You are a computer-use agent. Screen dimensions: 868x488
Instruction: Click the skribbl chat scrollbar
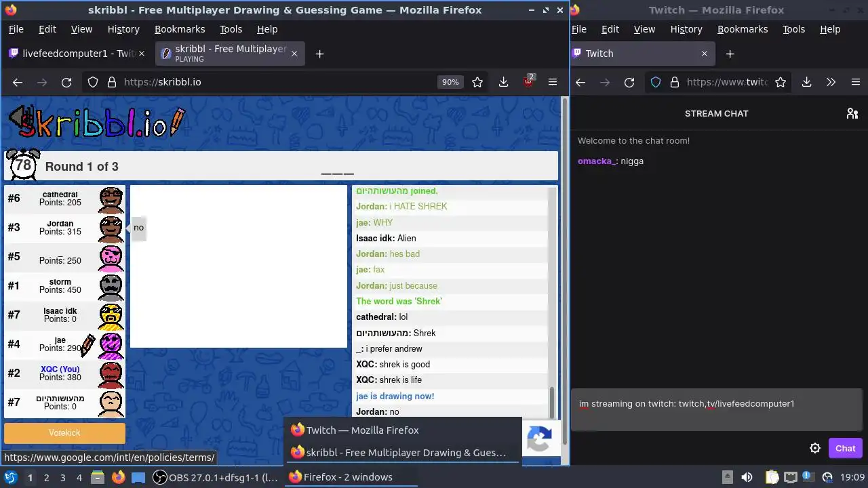(551, 403)
